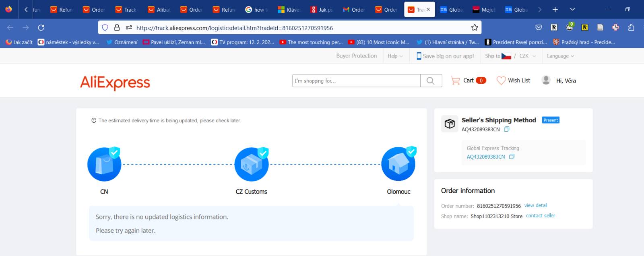
Task: Open the red cross extension icon
Action: point(615,27)
